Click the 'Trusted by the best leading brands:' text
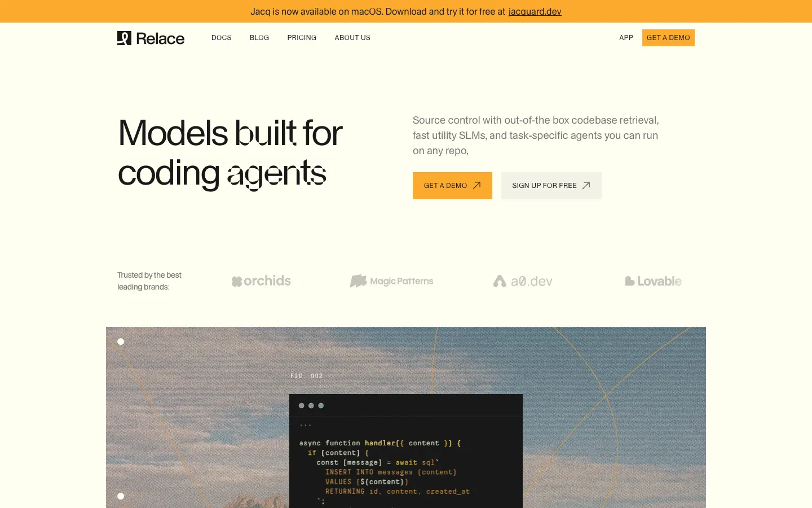812x508 pixels. (x=149, y=281)
